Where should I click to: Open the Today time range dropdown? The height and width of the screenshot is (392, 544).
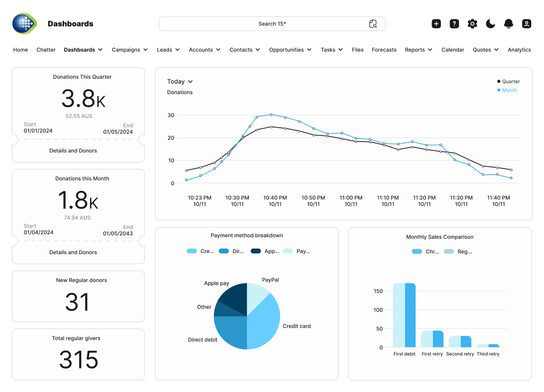180,82
